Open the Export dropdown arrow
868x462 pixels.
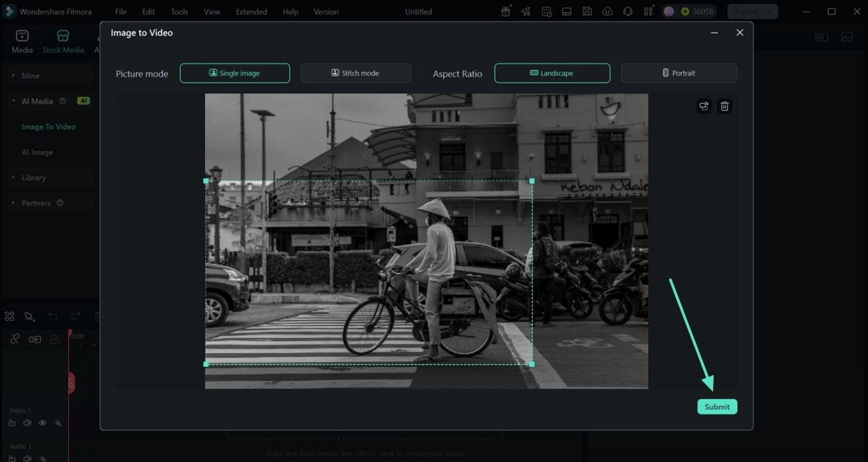pyautogui.click(x=770, y=11)
